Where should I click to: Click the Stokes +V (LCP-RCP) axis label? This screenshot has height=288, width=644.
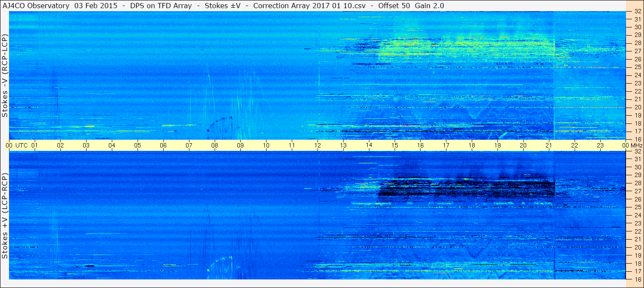5,216
